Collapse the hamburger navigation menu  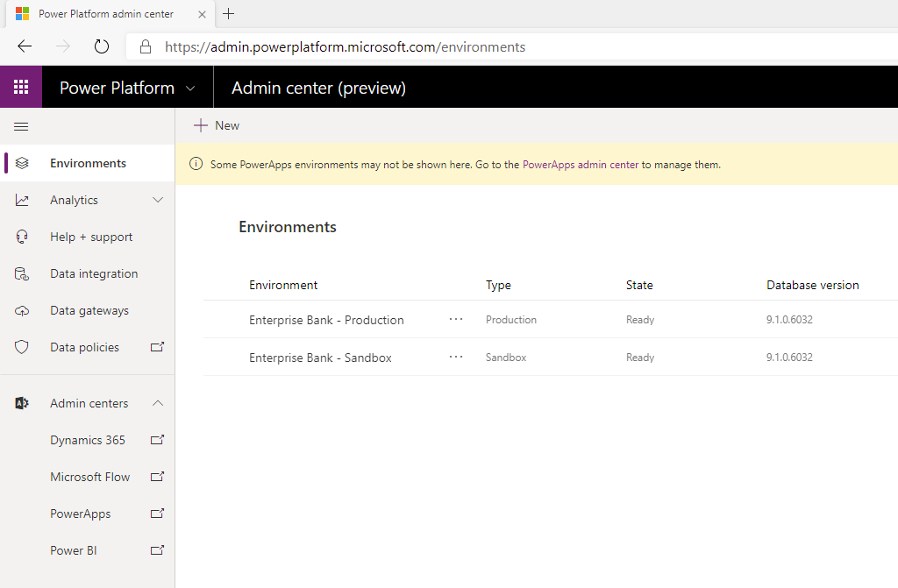coord(21,126)
